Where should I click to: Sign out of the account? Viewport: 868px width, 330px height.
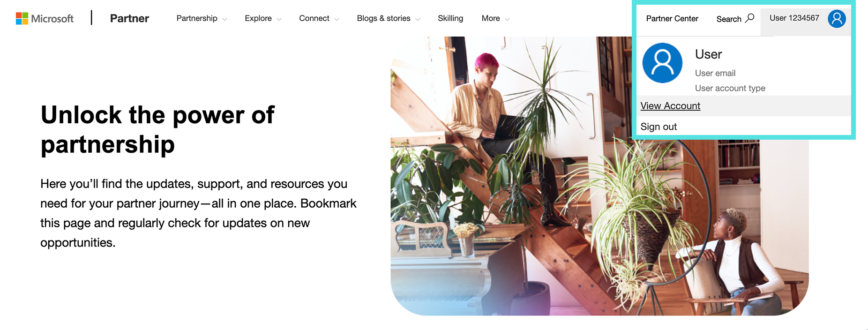click(658, 127)
